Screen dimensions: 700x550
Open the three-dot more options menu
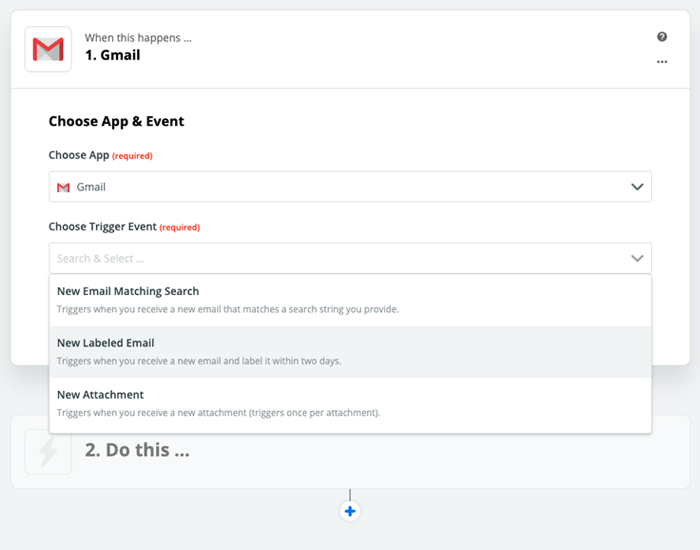tap(662, 62)
